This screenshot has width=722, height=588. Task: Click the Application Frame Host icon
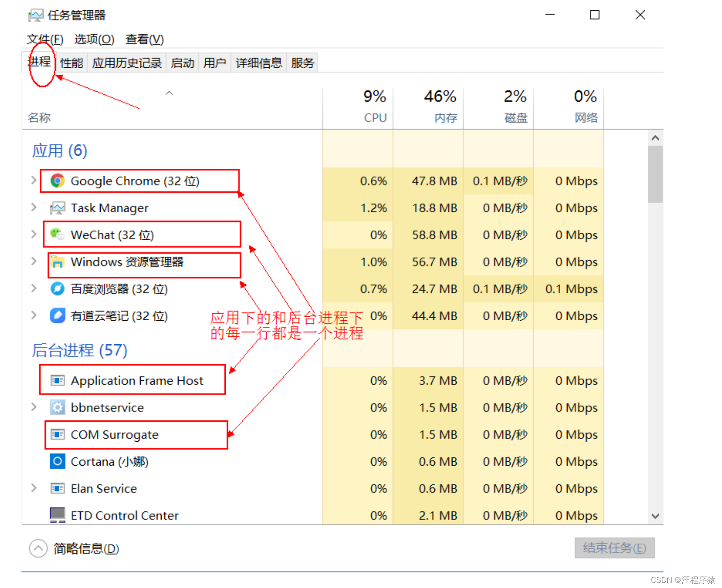[58, 380]
